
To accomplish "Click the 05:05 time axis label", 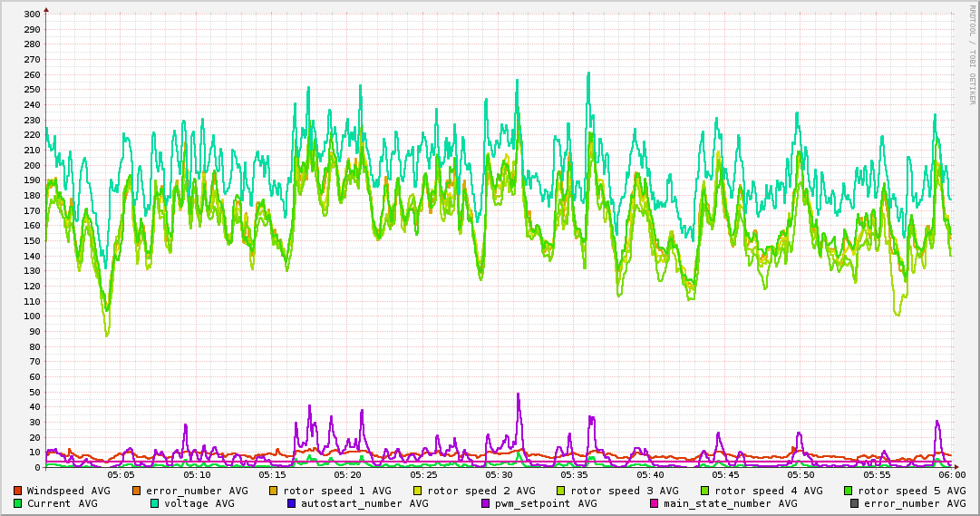I will point(121,475).
